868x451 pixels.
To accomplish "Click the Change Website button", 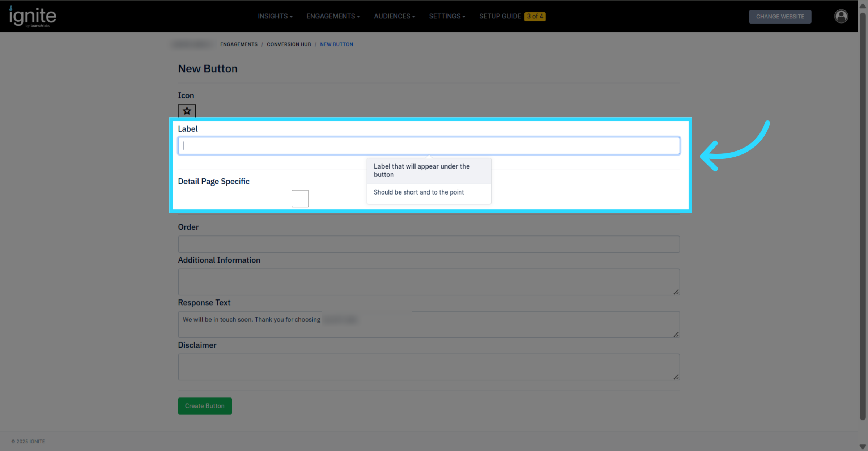I will click(x=780, y=17).
